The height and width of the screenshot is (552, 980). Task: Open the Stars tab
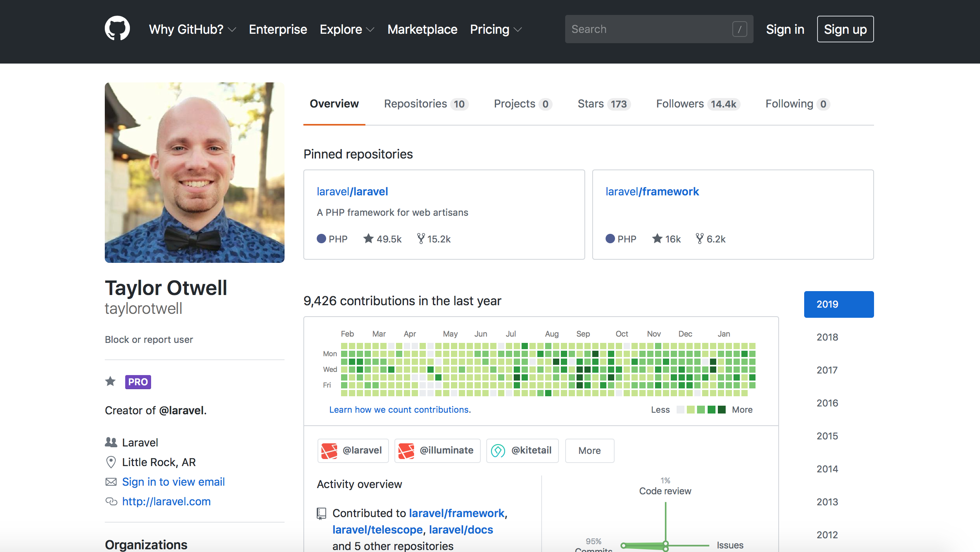604,104
